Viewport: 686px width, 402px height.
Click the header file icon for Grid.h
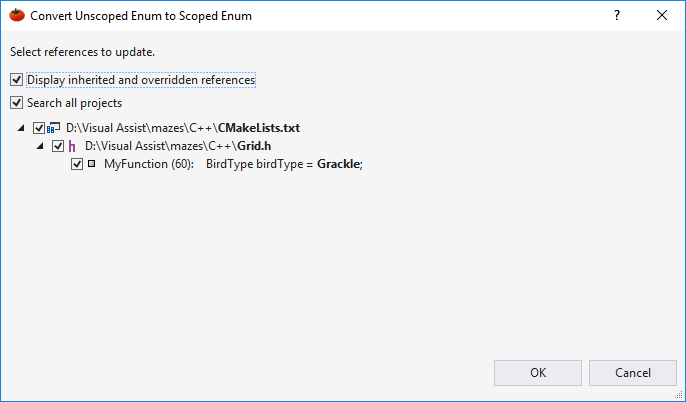click(x=73, y=146)
